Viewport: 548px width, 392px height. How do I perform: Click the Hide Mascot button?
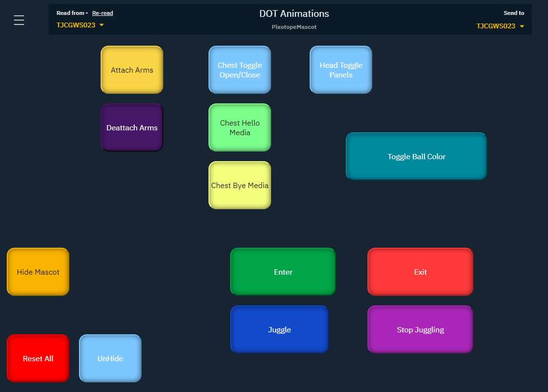pos(38,272)
